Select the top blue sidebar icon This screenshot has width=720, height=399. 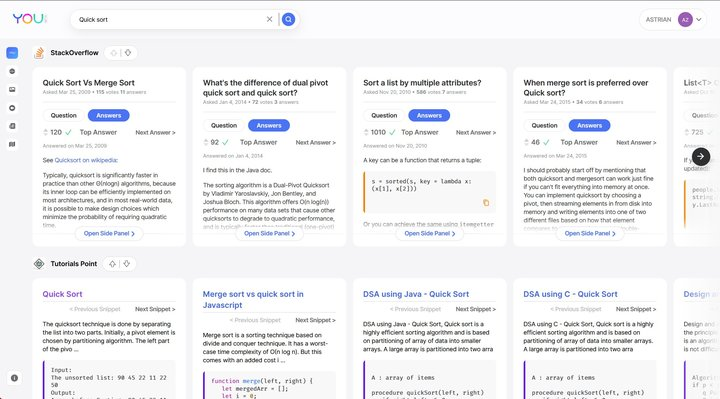tap(12, 53)
